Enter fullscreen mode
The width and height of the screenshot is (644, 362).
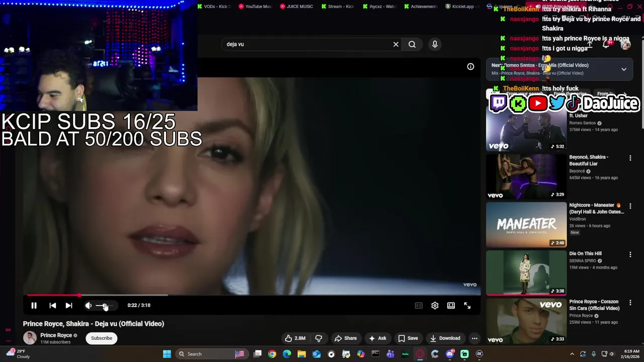point(467,305)
